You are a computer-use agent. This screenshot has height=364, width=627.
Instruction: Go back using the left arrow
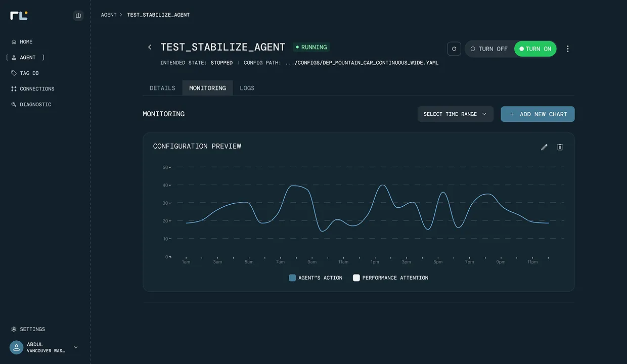(x=150, y=47)
